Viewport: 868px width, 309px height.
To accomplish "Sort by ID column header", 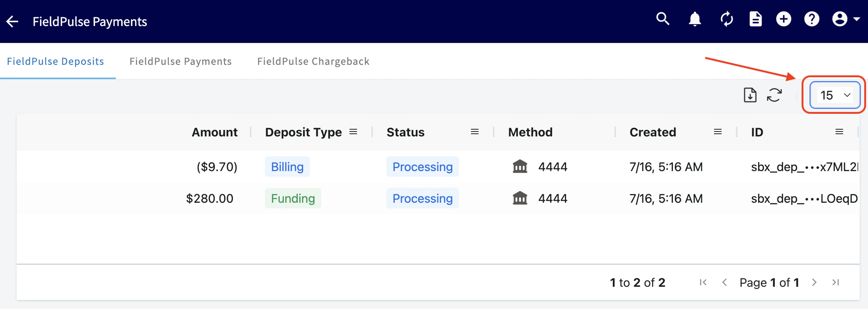I will click(x=757, y=132).
